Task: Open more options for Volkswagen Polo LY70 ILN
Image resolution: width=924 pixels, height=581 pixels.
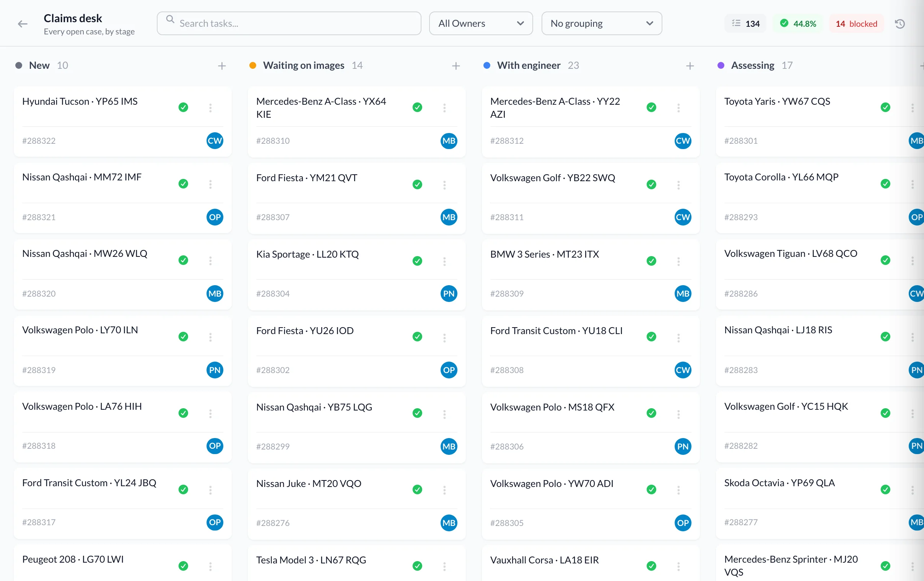Action: coord(210,337)
